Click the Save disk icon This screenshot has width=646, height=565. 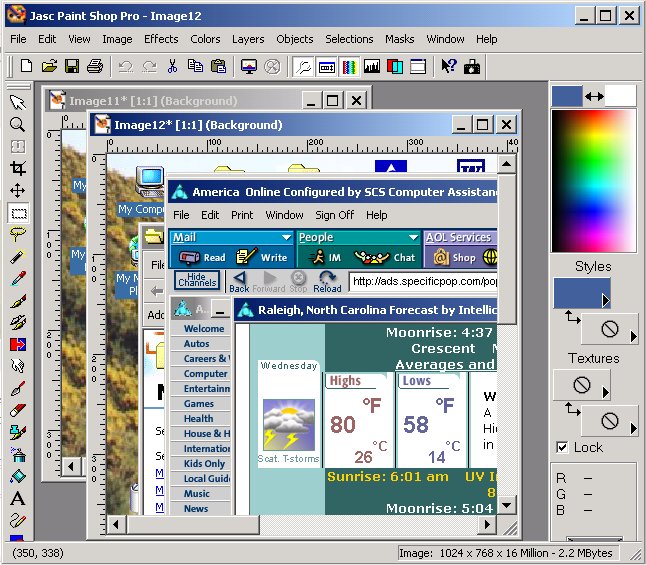[x=72, y=67]
